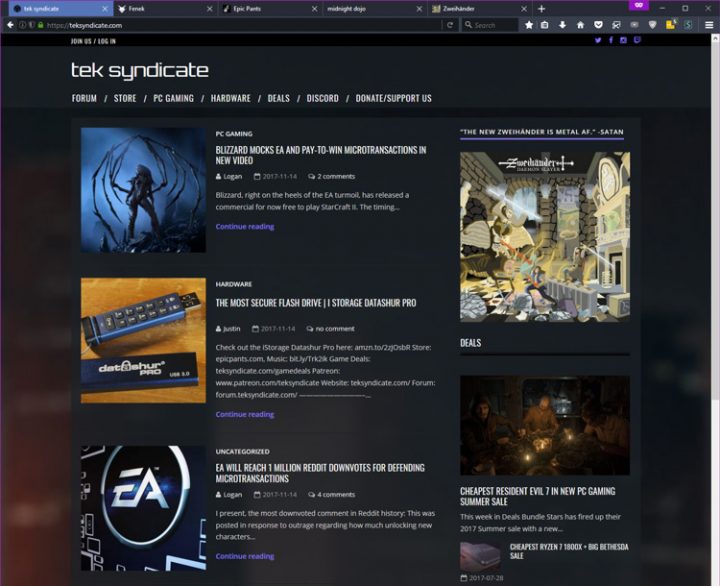Click the site's Facebook icon
This screenshot has width=720, height=586.
point(611,40)
